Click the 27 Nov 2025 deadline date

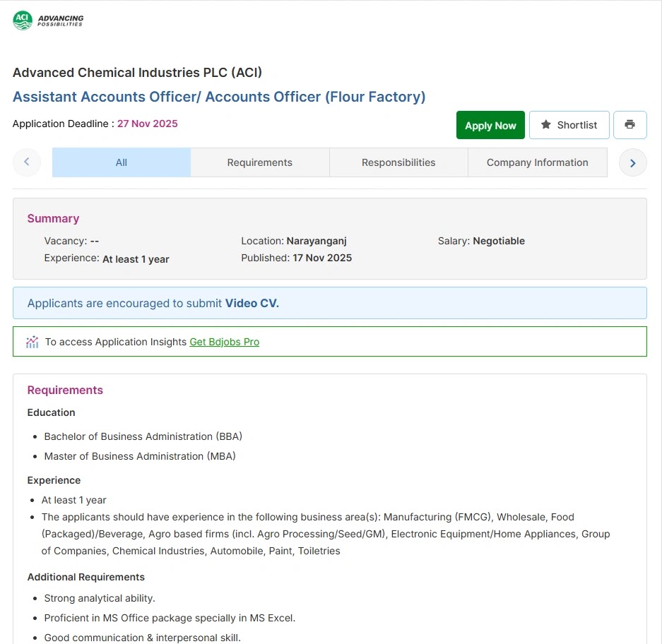(147, 124)
